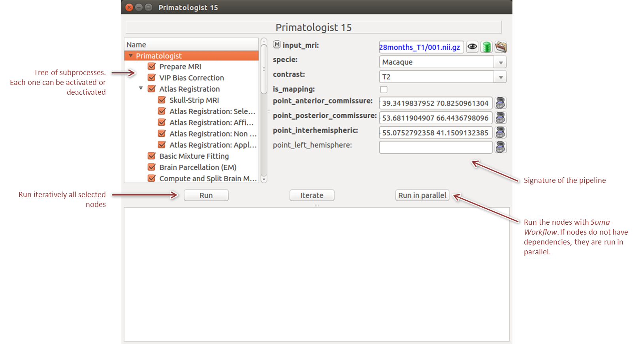The width and height of the screenshot is (644, 344).
Task: Click the process tree vertical scrollbar
Action: [264, 69]
